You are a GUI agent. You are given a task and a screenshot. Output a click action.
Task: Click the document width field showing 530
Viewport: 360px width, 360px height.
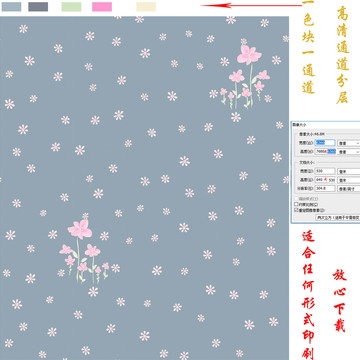point(325,171)
